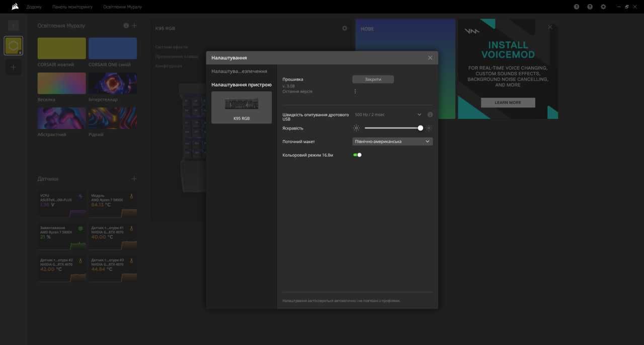The width and height of the screenshot is (644, 345).
Task: Click Світлові ефекти on K95 card
Action: coord(172,47)
